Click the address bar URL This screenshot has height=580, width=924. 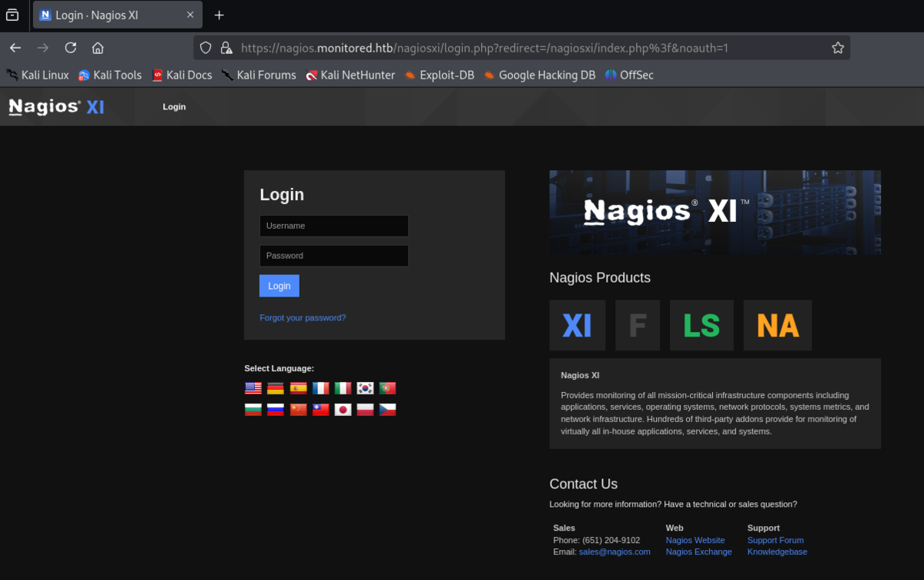coord(484,48)
